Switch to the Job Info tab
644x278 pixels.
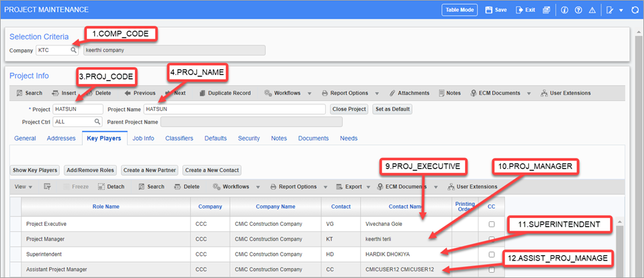point(144,138)
